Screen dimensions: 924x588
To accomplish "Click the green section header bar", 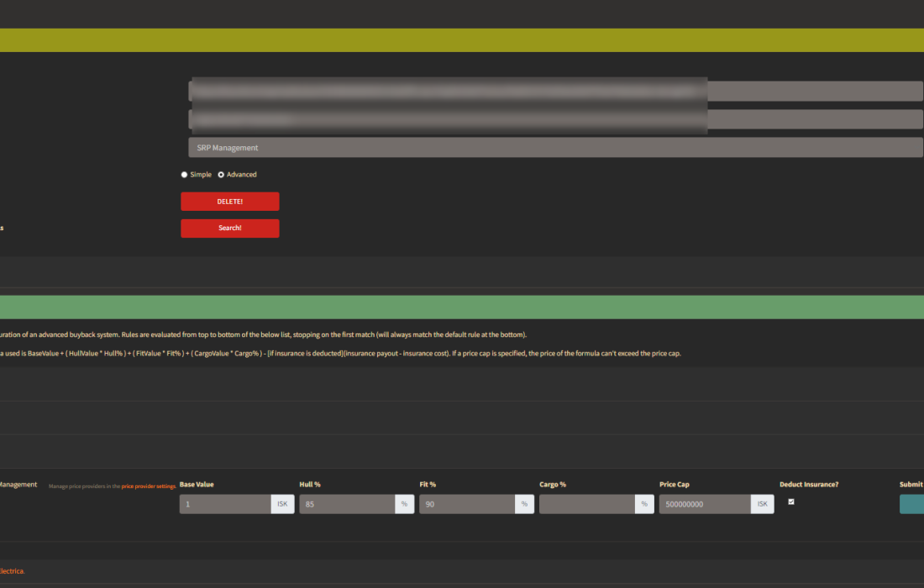I will [x=462, y=307].
